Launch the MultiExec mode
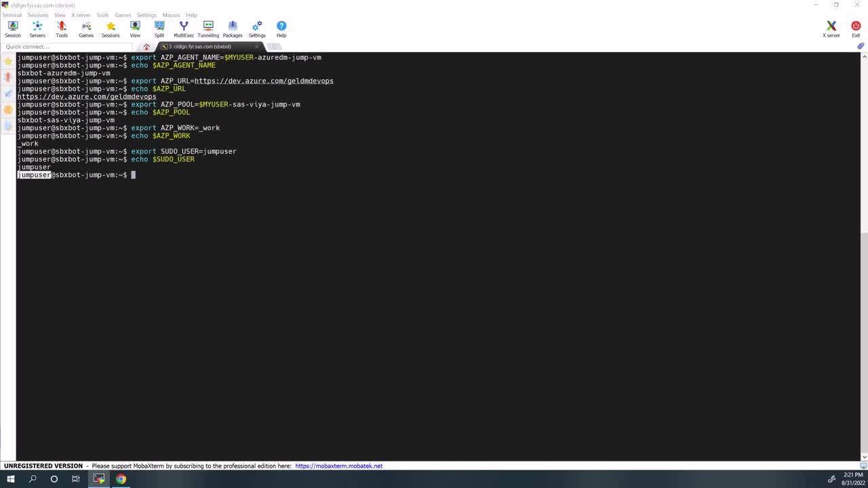This screenshot has height=488, width=868. click(184, 28)
